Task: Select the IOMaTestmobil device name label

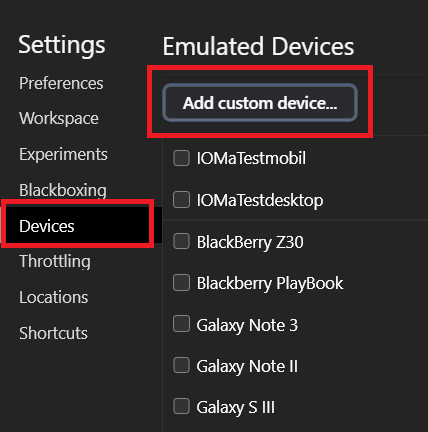Action: (x=251, y=158)
